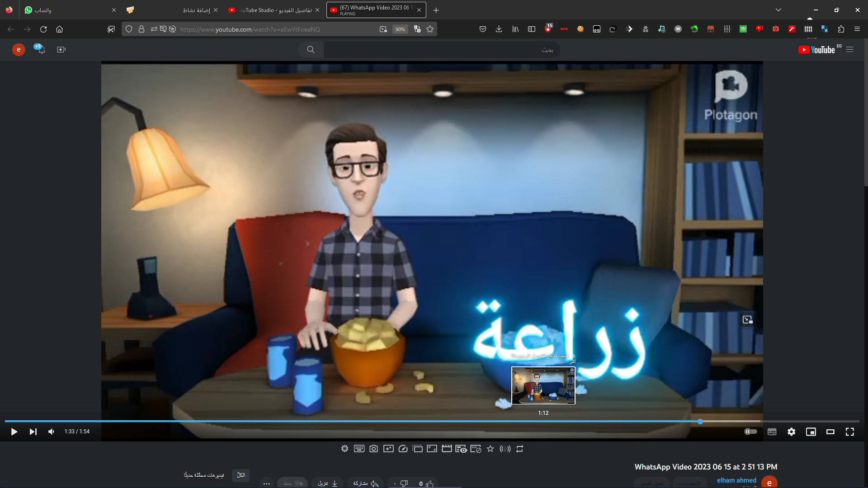868x488 pixels.
Task: Enable theater mode view
Action: 830,432
